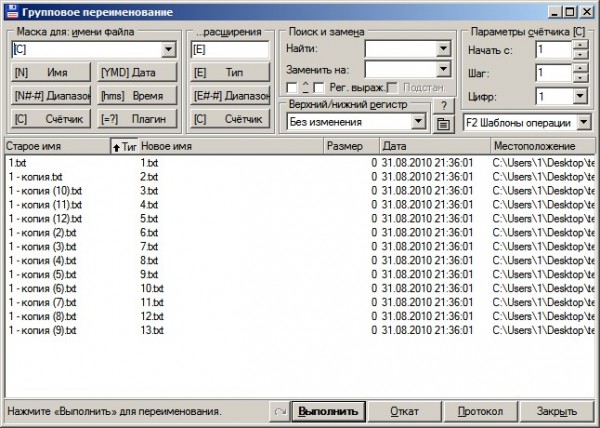The width and height of the screenshot is (600, 428).
Task: Click the edit names list icon button
Action: [x=443, y=124]
